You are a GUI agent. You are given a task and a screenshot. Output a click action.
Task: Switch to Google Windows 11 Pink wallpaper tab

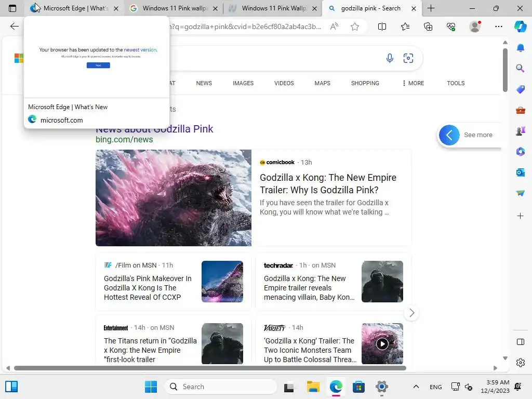(x=174, y=8)
